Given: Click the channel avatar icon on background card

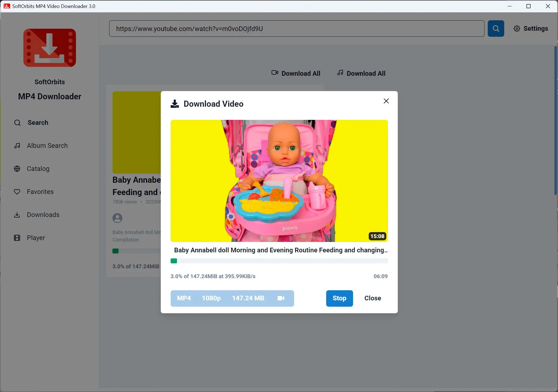Looking at the screenshot, I should (117, 218).
